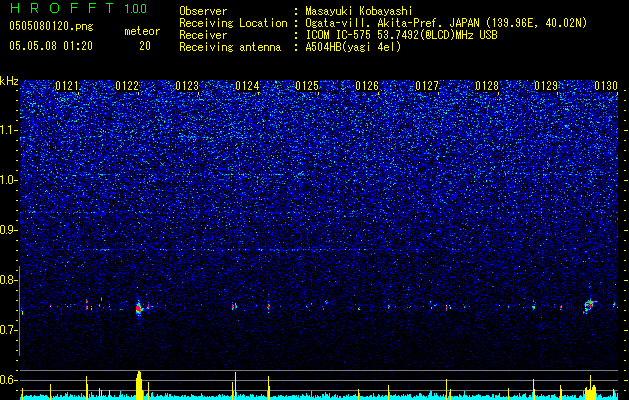Viewport: 629px width, 400px height.
Task: Click the 0127 time marker
Action: [x=427, y=86]
